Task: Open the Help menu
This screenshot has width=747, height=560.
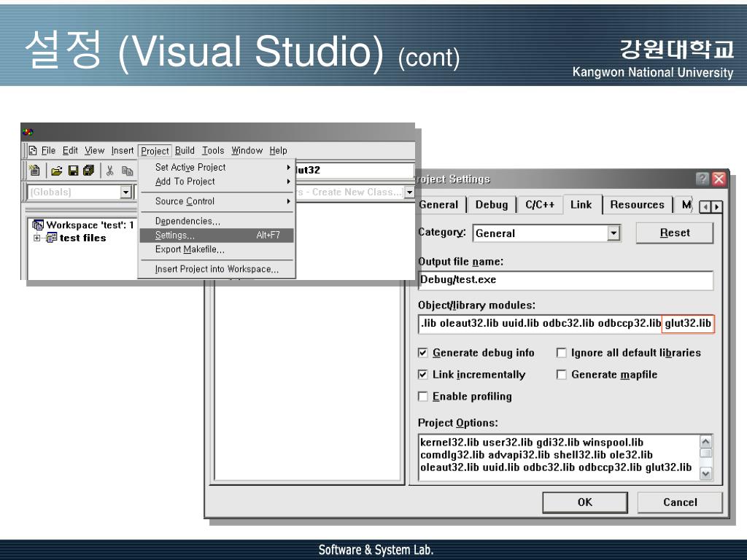Action: pos(278,151)
